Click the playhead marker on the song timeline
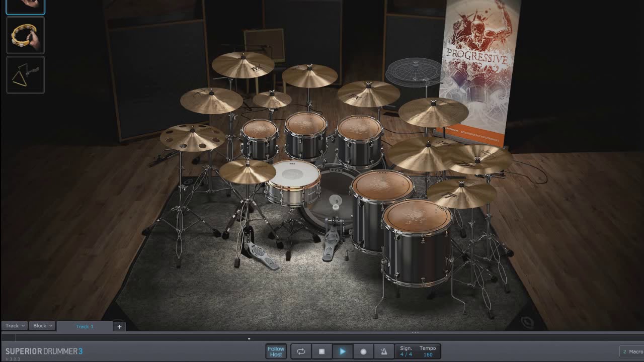The height and width of the screenshot is (362, 644). [249, 339]
